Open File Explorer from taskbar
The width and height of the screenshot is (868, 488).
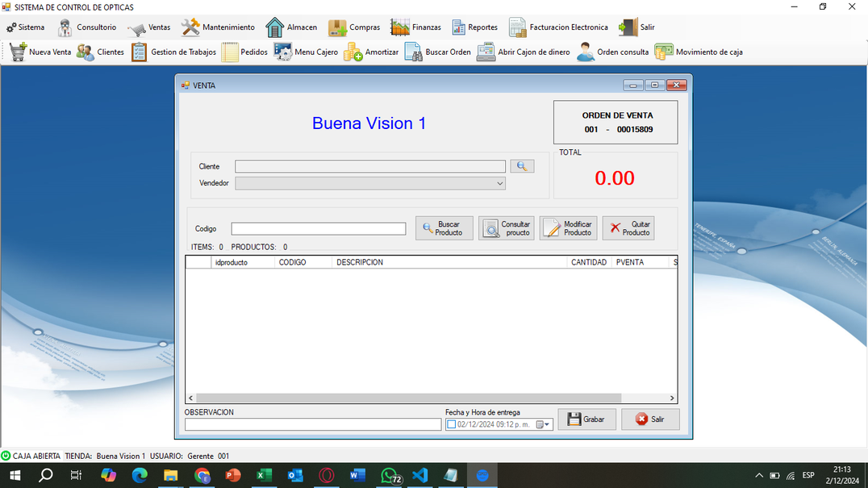[170, 475]
